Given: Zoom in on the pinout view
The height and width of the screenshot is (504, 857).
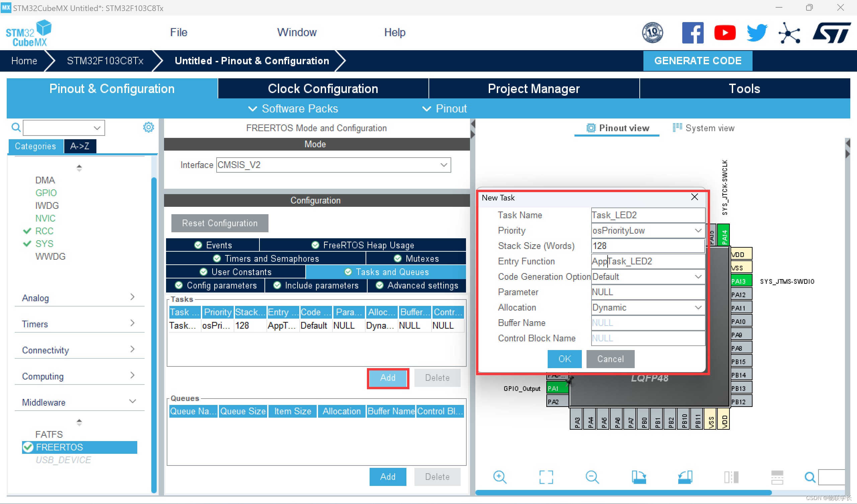Looking at the screenshot, I should tap(499, 477).
